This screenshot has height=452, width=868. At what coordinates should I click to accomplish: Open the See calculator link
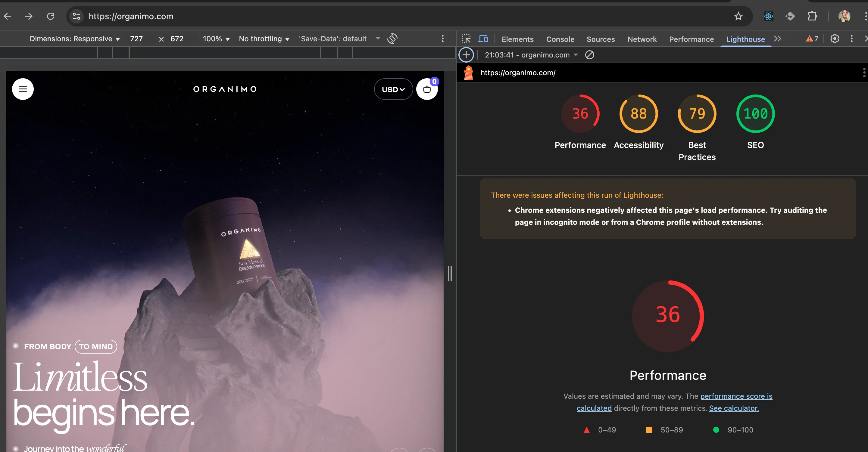click(x=734, y=408)
